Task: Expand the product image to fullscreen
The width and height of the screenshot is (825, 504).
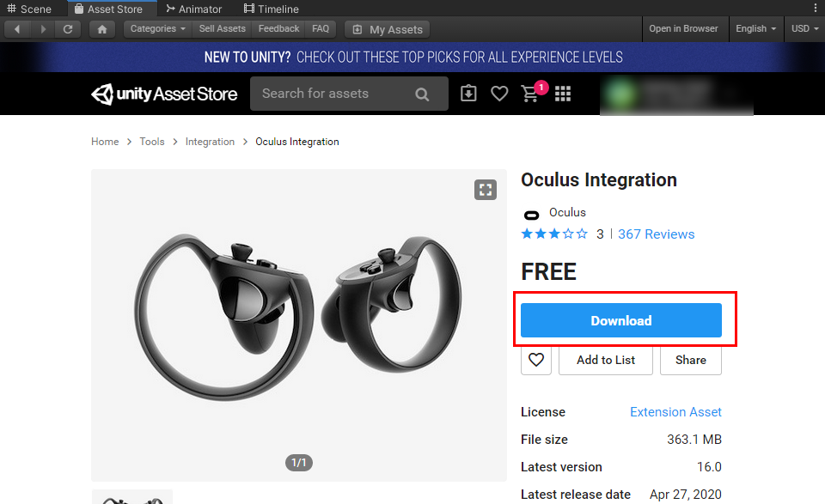Action: point(486,190)
